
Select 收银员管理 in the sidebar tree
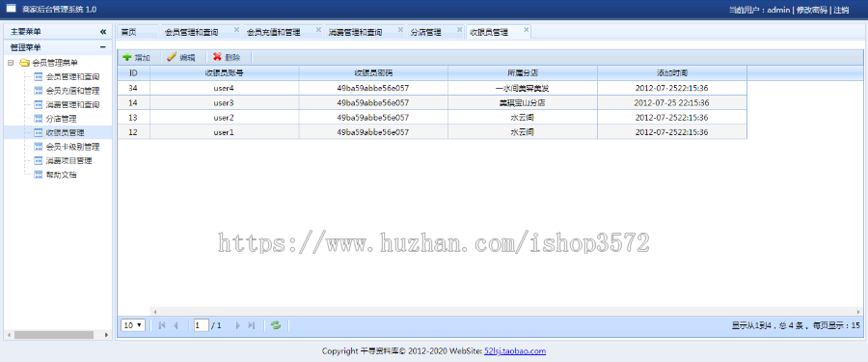coord(65,132)
